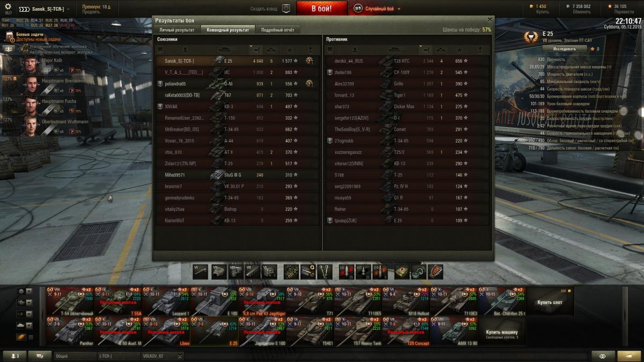Sort allies by platoon column icon
The height and width of the screenshot is (362, 644).
point(159,50)
